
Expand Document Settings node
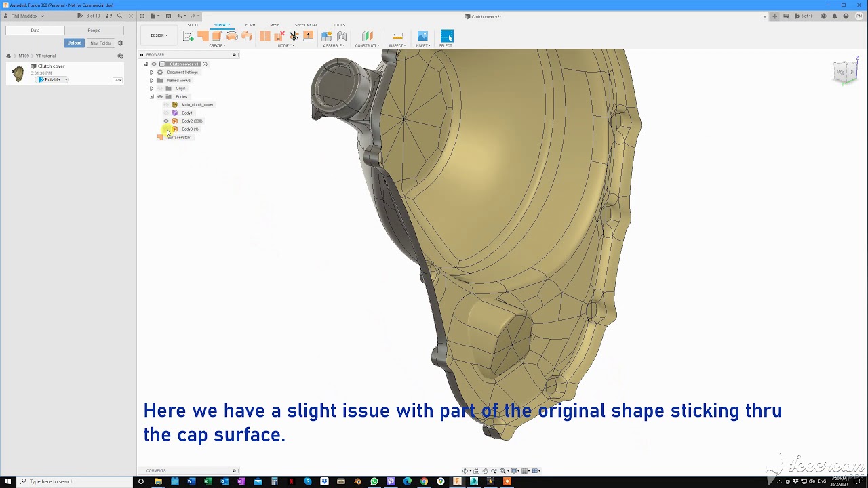(x=152, y=72)
